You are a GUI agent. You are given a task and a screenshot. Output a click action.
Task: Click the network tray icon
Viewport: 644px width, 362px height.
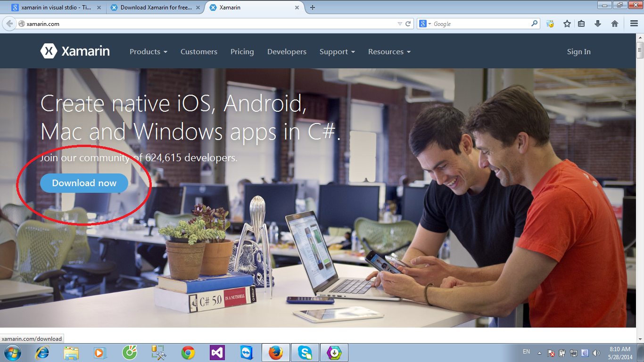pyautogui.click(x=574, y=353)
